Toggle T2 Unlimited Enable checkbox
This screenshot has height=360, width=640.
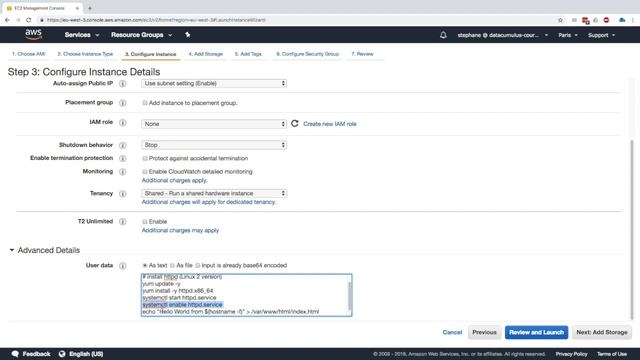tap(145, 222)
